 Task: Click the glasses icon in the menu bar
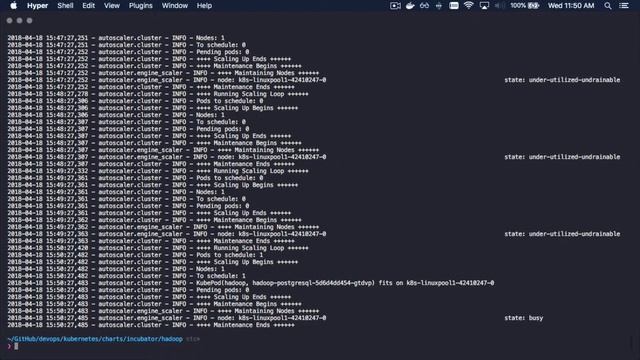coord(424,6)
